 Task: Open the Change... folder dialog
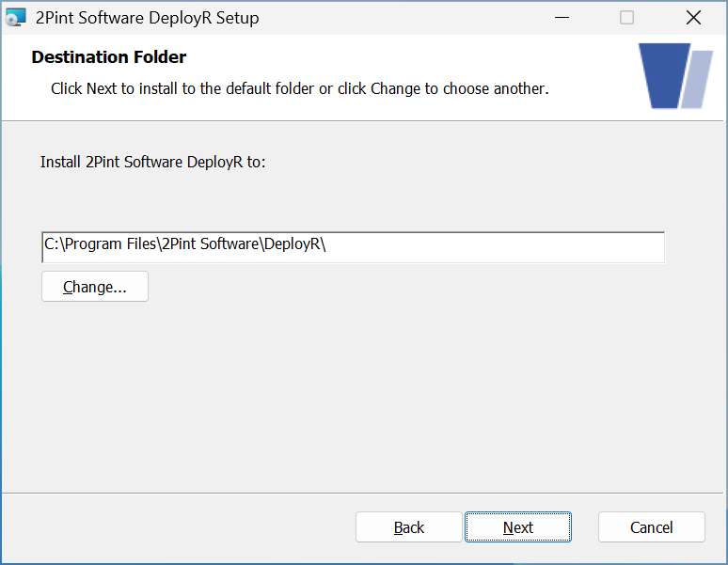(95, 287)
